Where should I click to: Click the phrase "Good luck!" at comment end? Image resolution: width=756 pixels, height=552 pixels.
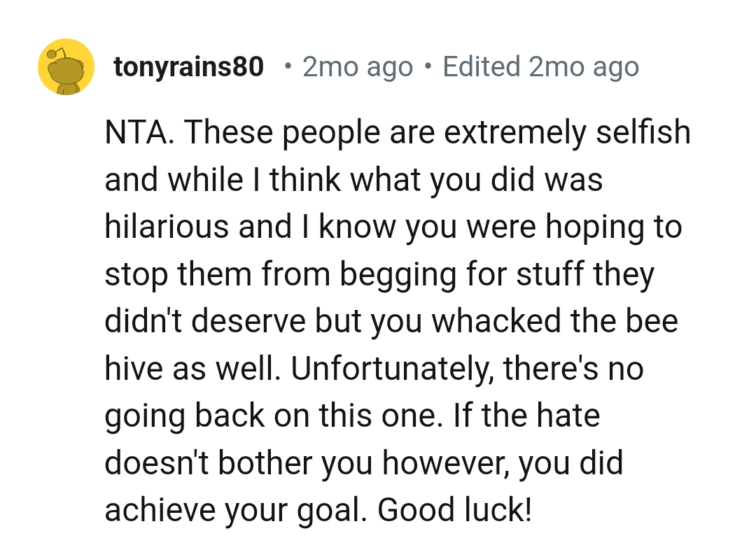pyautogui.click(x=455, y=510)
